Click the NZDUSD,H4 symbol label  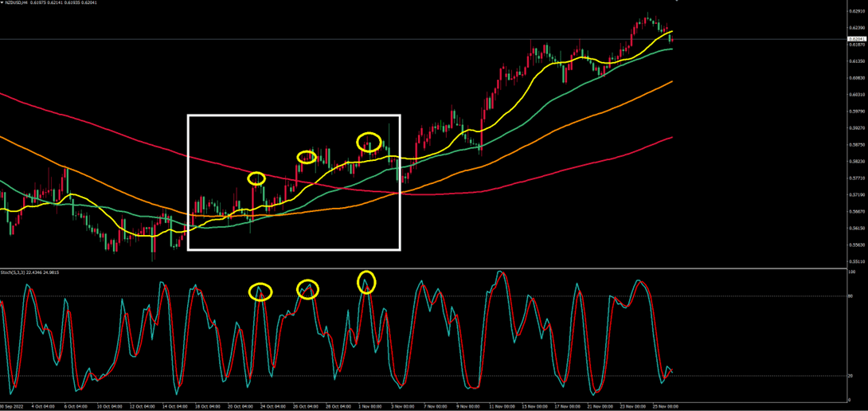pos(15,2)
